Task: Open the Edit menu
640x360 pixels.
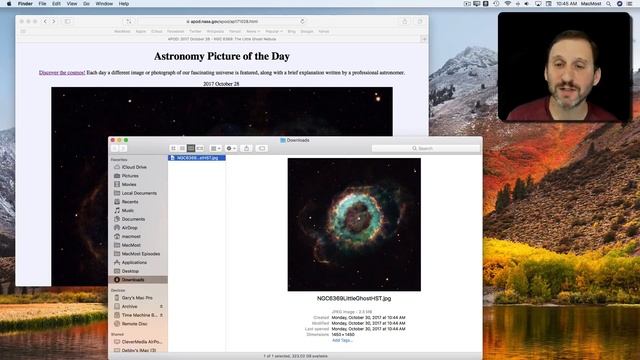Action: pyautogui.click(x=56, y=4)
